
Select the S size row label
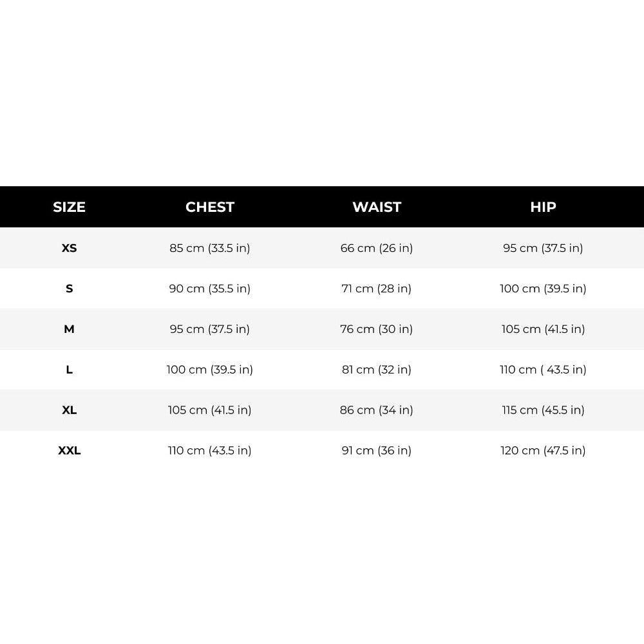(x=69, y=289)
